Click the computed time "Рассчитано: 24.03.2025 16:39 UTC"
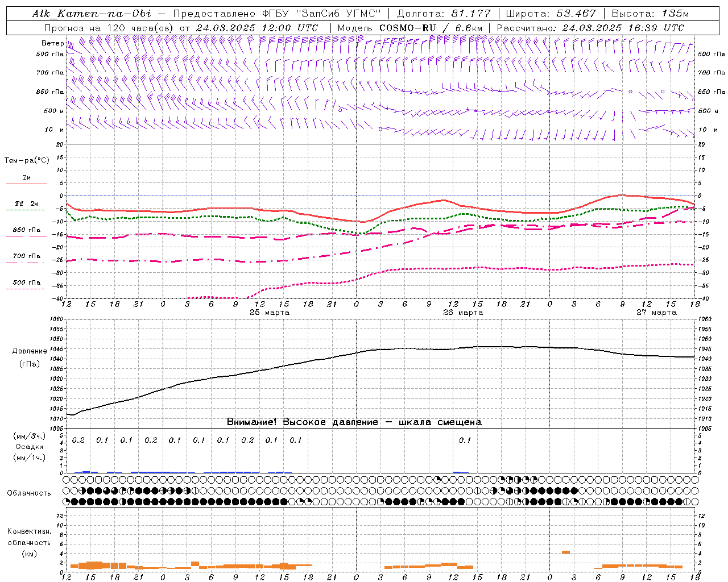The height and width of the screenshot is (582, 728). [590, 28]
